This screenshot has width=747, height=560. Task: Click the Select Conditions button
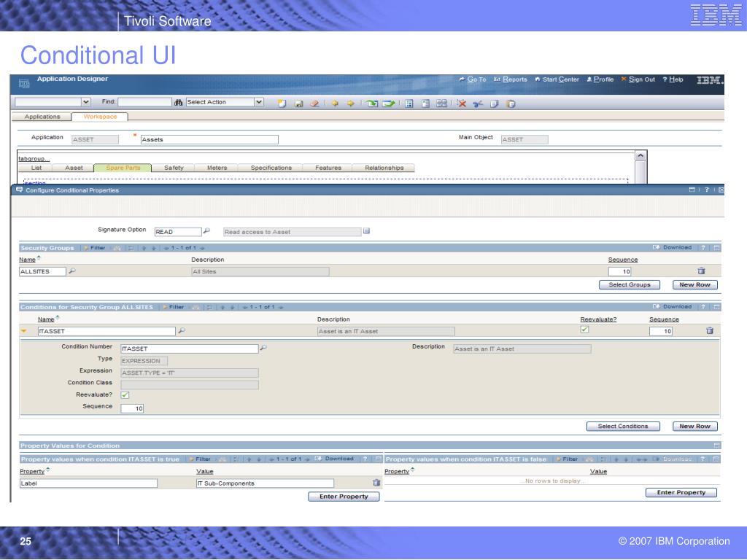click(623, 426)
